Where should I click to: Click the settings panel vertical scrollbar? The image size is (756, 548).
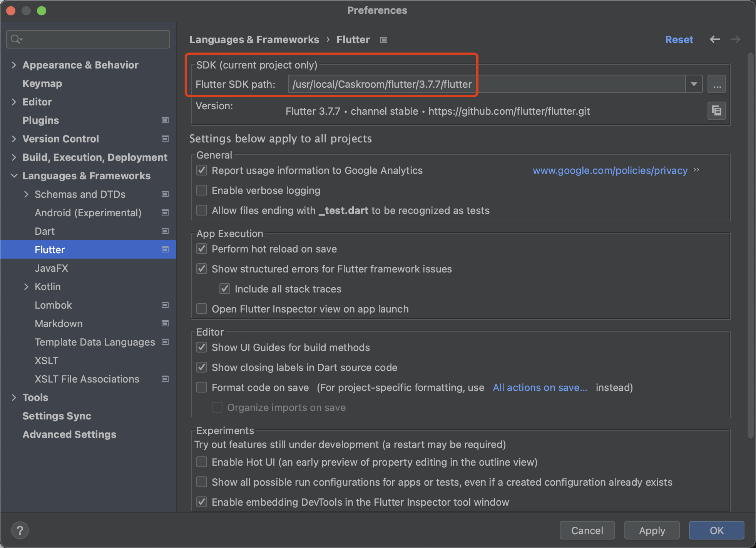point(750,246)
